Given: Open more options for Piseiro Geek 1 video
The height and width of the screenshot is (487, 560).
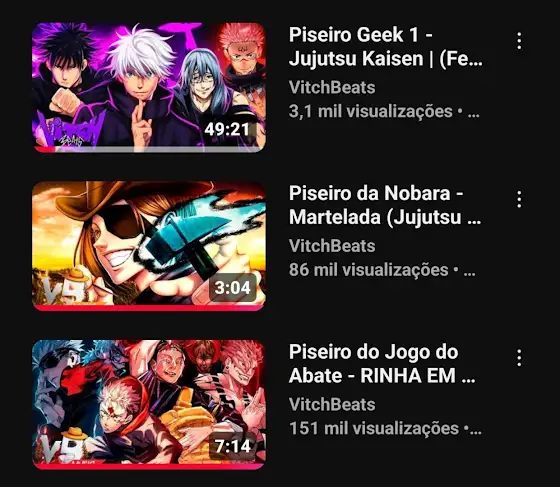Looking at the screenshot, I should (519, 41).
